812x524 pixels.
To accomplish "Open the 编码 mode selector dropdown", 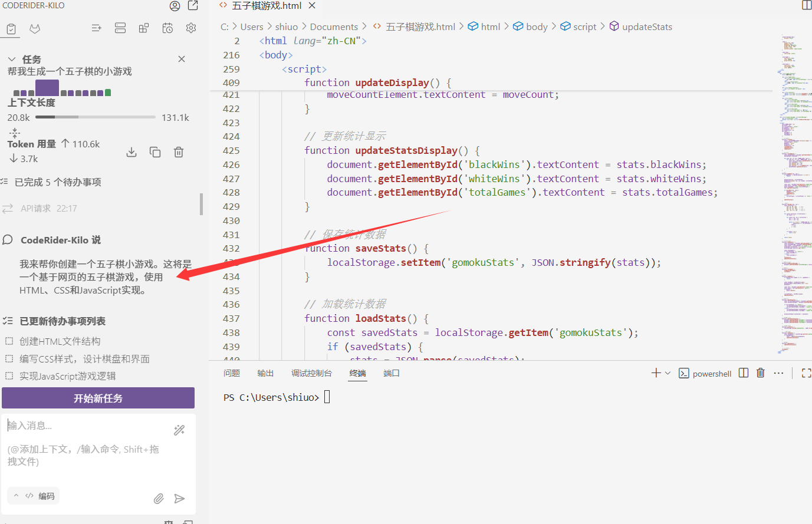I will (x=34, y=496).
